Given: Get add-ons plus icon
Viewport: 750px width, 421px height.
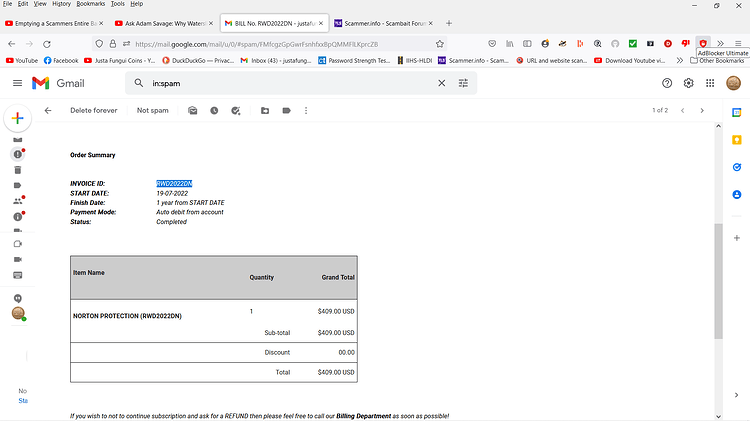Looking at the screenshot, I should pos(737,238).
